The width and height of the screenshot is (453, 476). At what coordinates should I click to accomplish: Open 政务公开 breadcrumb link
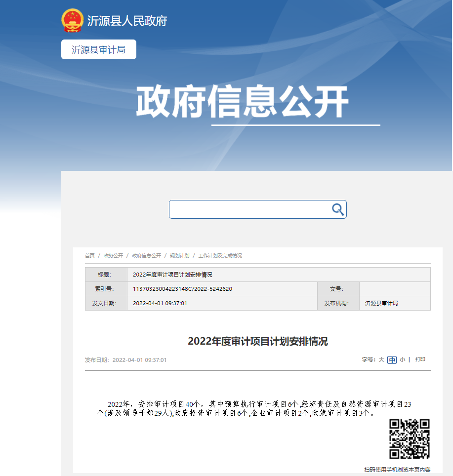(113, 256)
